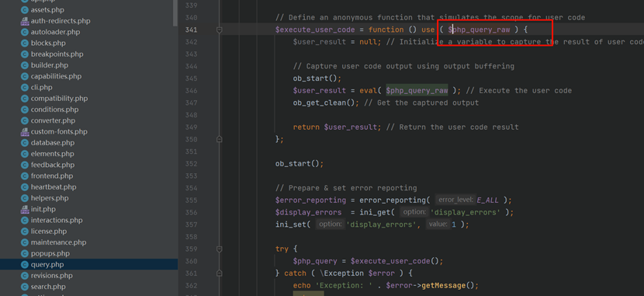
Task: Open license.php from the project tree
Action: pyautogui.click(x=48, y=231)
